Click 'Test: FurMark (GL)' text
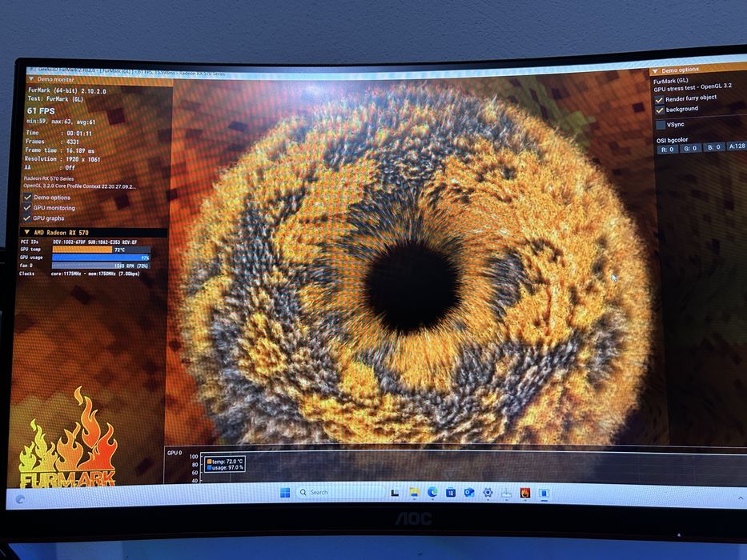Image resolution: width=747 pixels, height=560 pixels. [x=55, y=99]
